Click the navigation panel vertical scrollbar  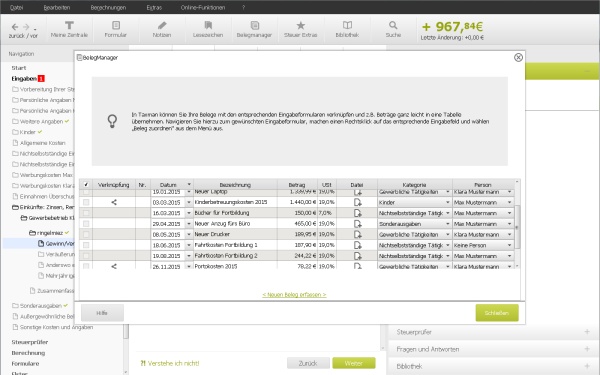pyautogui.click(x=126, y=331)
